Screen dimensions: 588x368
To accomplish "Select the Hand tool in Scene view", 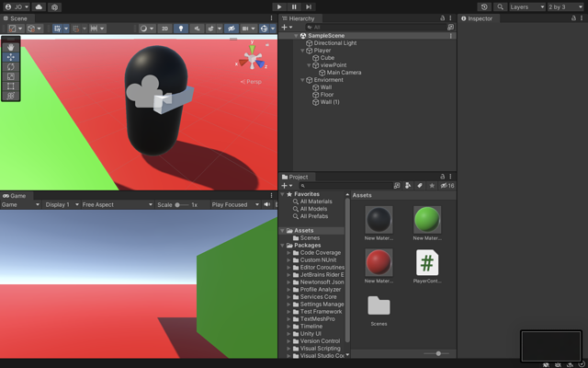I will coord(11,47).
